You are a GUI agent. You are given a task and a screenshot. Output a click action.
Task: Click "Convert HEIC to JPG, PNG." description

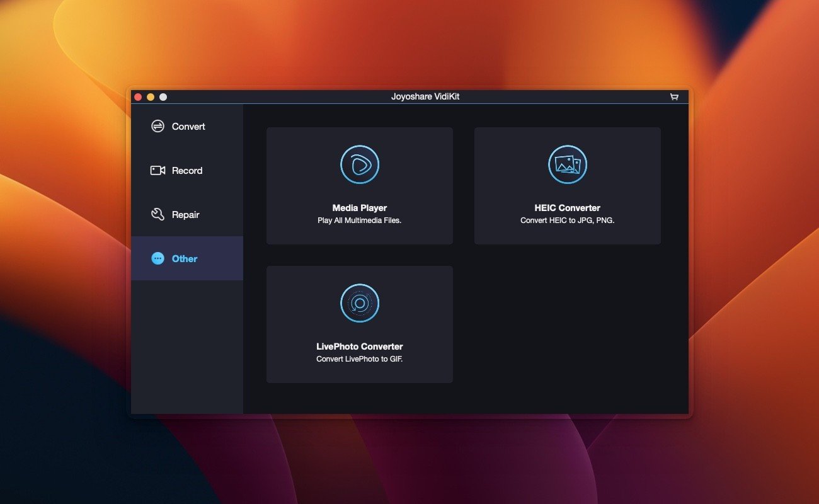click(568, 220)
